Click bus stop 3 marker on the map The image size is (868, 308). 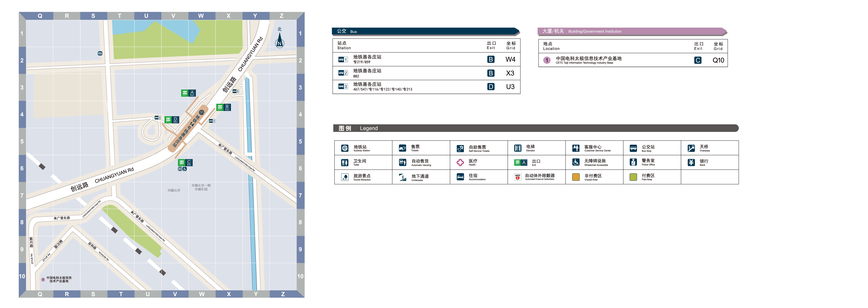point(158,118)
